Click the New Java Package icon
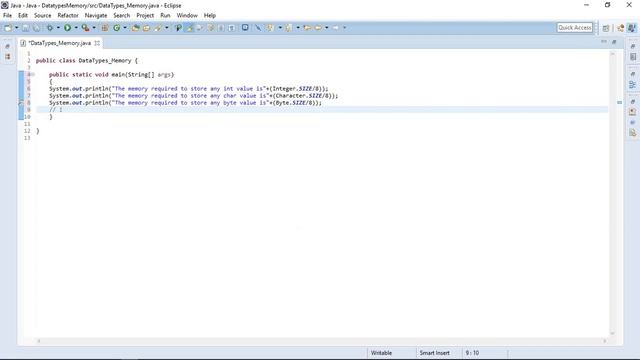The image size is (640, 360). (x=105, y=28)
